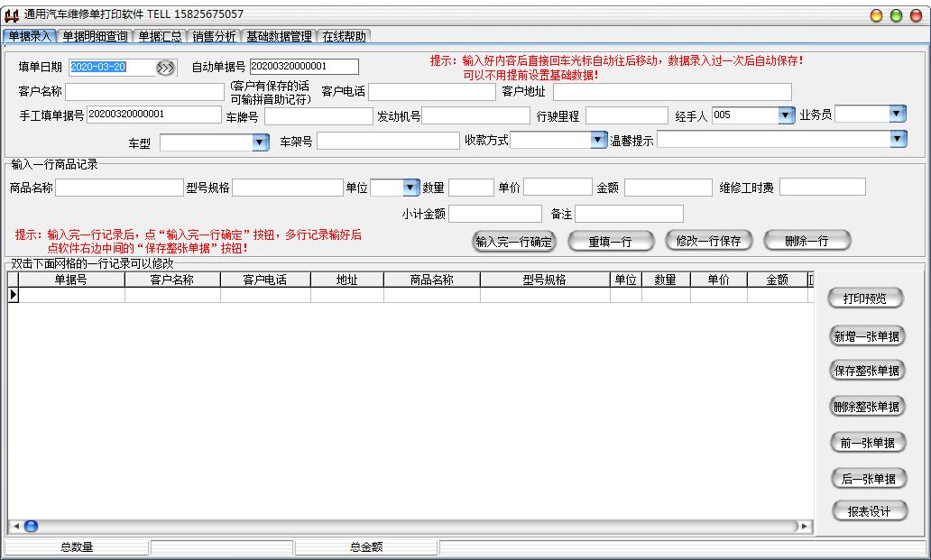Focus the 金额 input field
Image resolution: width=931 pixels, height=560 pixels.
tap(668, 188)
